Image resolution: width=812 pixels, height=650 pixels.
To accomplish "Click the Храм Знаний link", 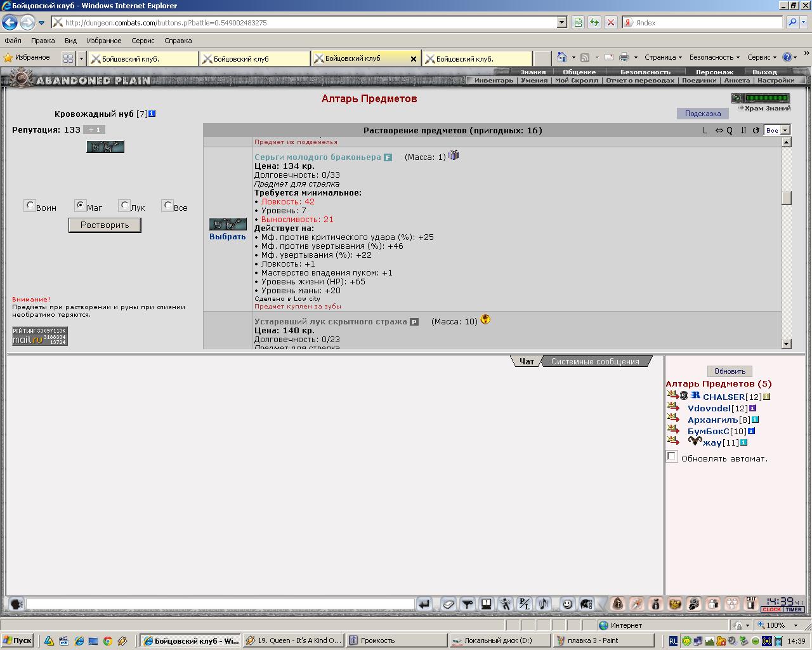I will click(x=768, y=108).
